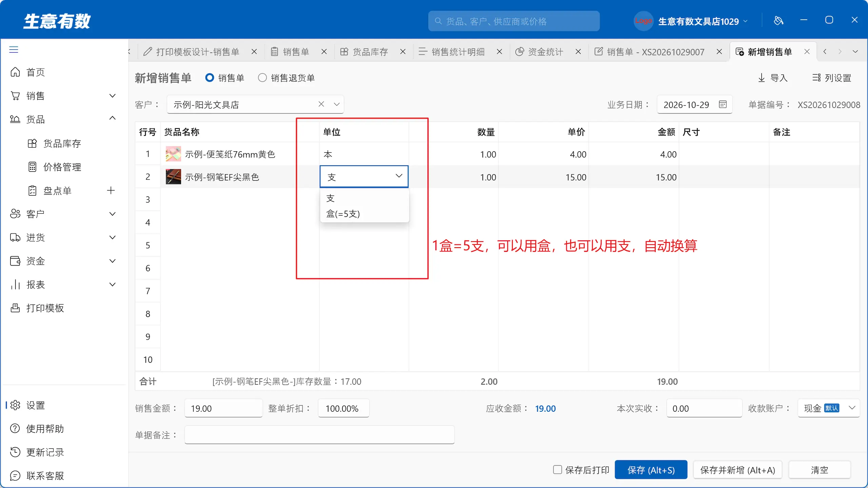Click 保存 (Alt+S) button
The width and height of the screenshot is (868, 488).
coord(651,470)
